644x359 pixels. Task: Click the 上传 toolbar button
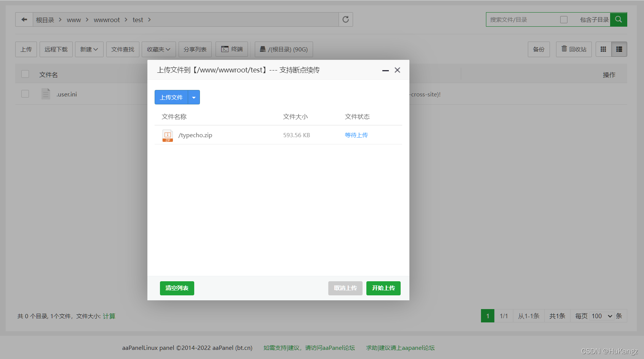26,49
